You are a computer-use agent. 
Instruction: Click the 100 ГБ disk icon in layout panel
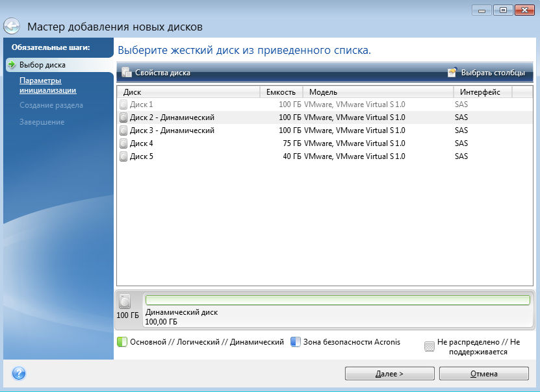click(x=125, y=301)
